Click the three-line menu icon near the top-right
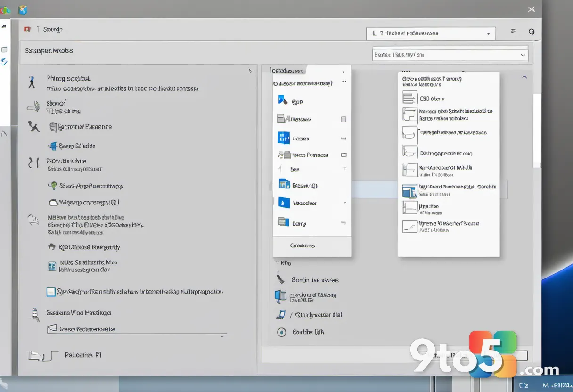 point(514,31)
